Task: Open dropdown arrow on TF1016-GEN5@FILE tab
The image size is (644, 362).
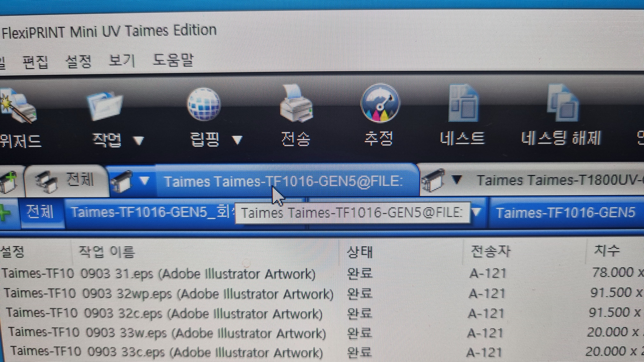Action: point(144,180)
